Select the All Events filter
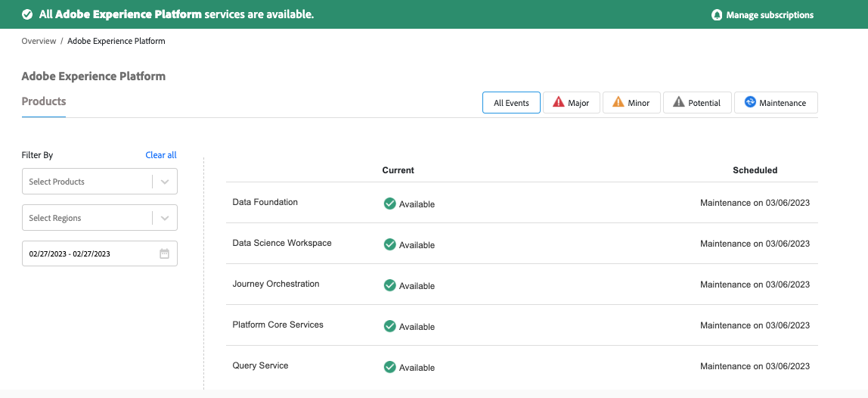Image resolution: width=868 pixels, height=398 pixels. [x=511, y=103]
